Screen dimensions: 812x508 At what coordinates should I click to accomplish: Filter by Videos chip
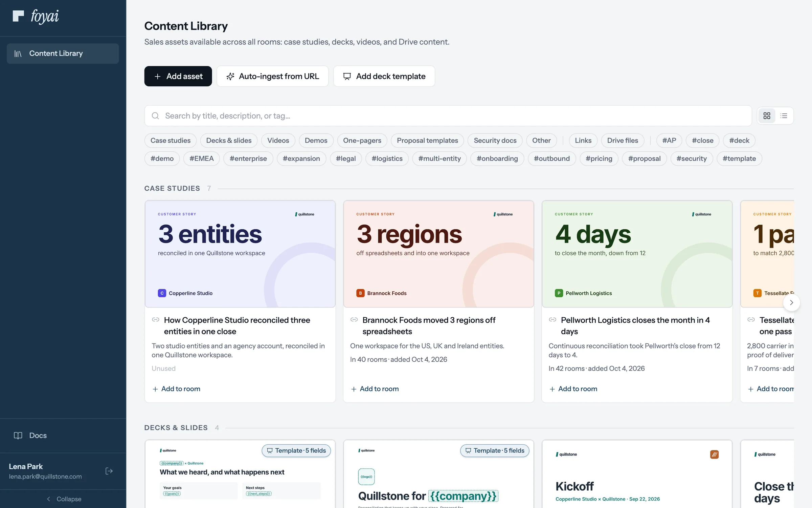pos(278,141)
